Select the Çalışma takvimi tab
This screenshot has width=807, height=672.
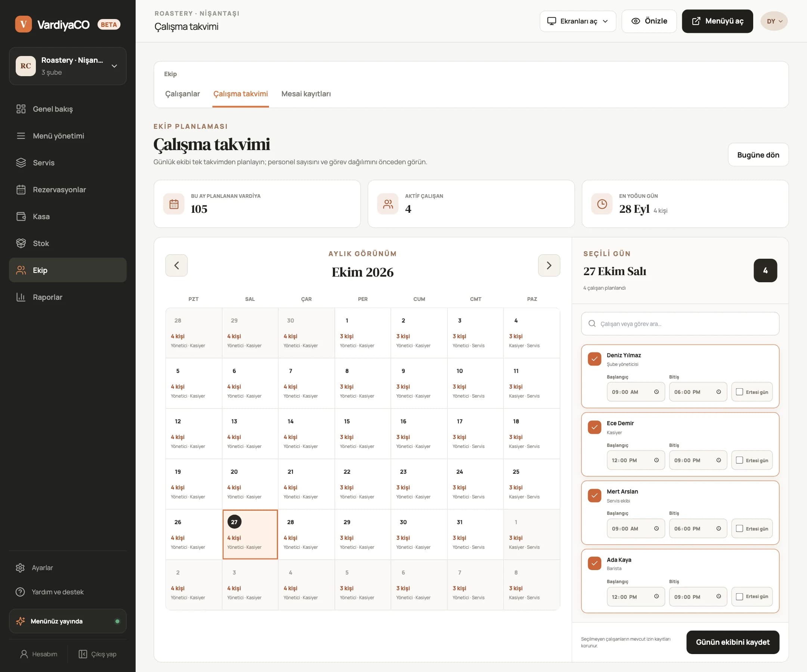click(x=241, y=94)
